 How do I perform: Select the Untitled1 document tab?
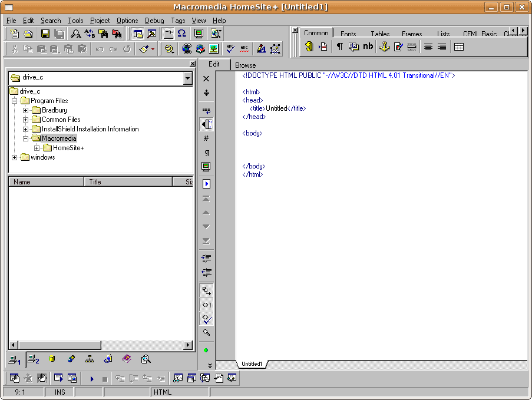tap(252, 364)
